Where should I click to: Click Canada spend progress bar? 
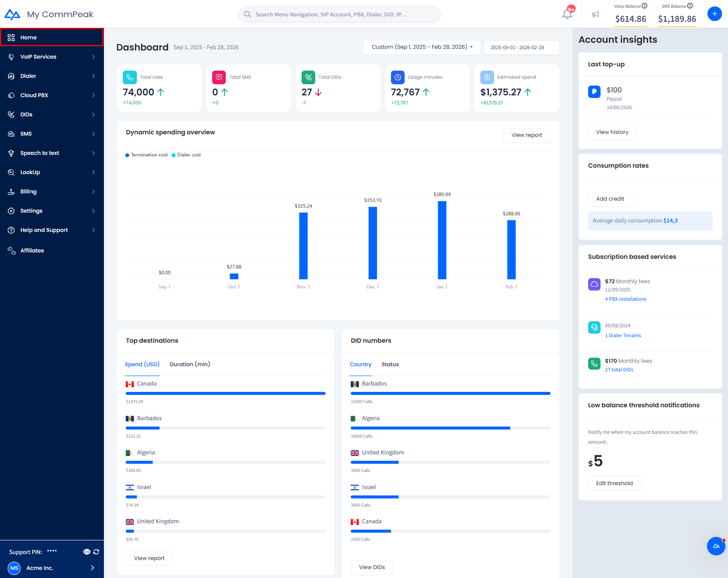tap(225, 393)
